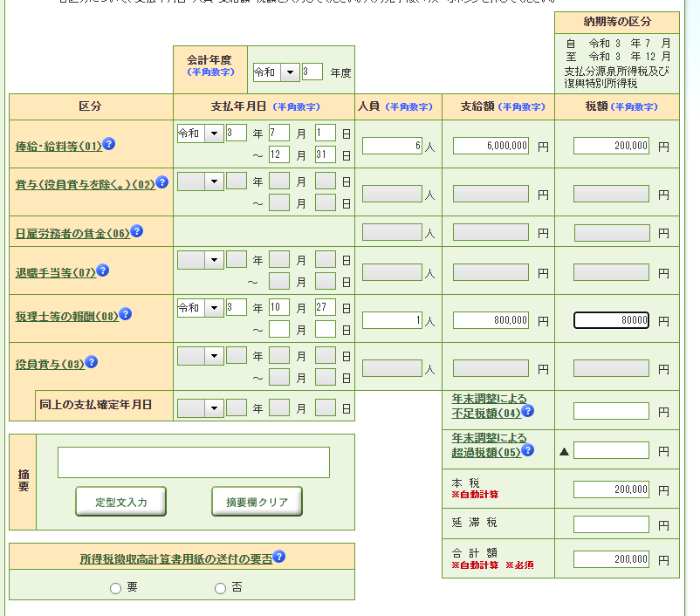Open help icon for 日雇労務者の賃金(06)

pyautogui.click(x=136, y=231)
